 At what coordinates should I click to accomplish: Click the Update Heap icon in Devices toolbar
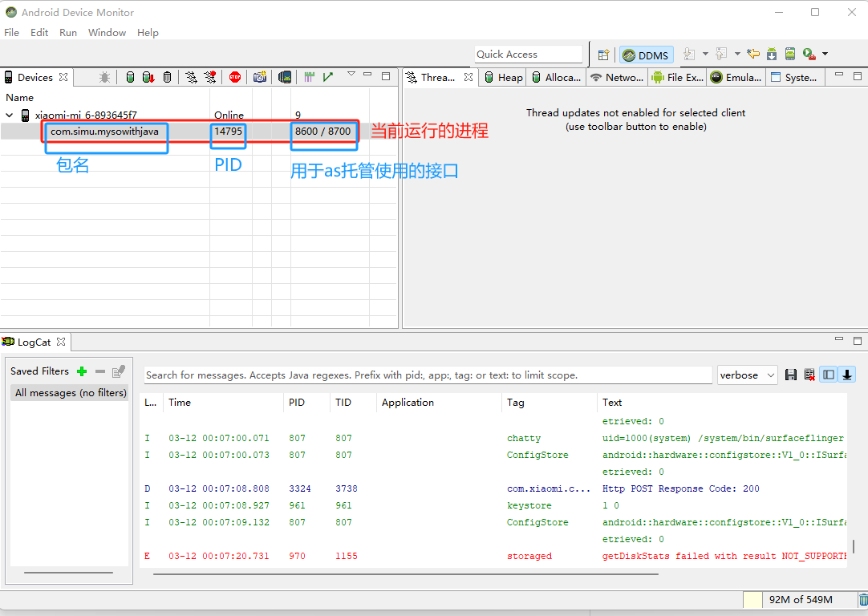130,78
